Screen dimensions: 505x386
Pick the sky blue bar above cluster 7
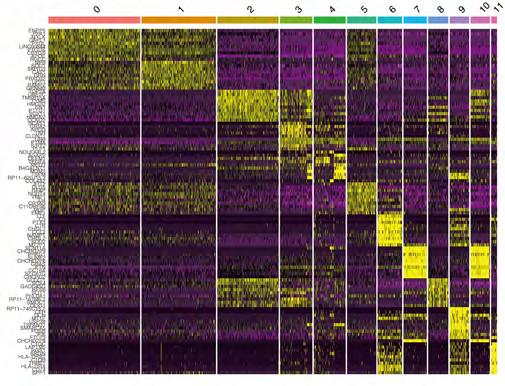(415, 20)
